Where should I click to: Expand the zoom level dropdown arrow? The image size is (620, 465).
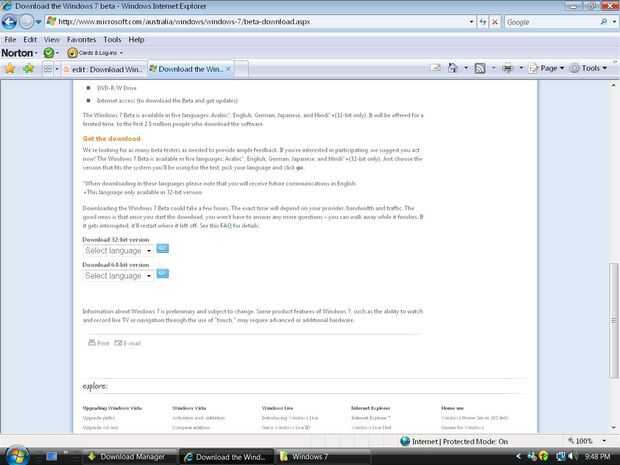tap(604, 441)
